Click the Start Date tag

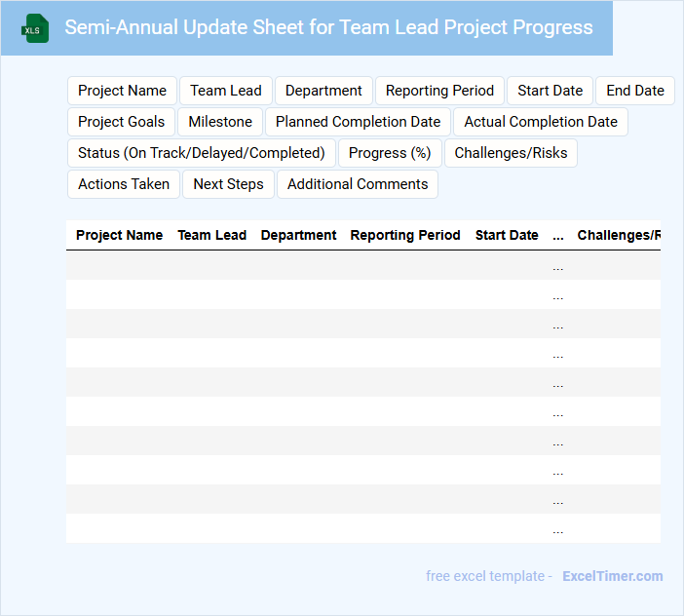coord(551,91)
